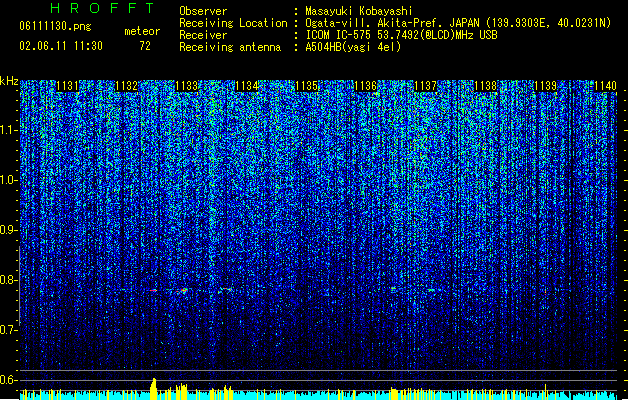Click the meteor label
Image resolution: width=629 pixels, height=400 pixels.
142,31
